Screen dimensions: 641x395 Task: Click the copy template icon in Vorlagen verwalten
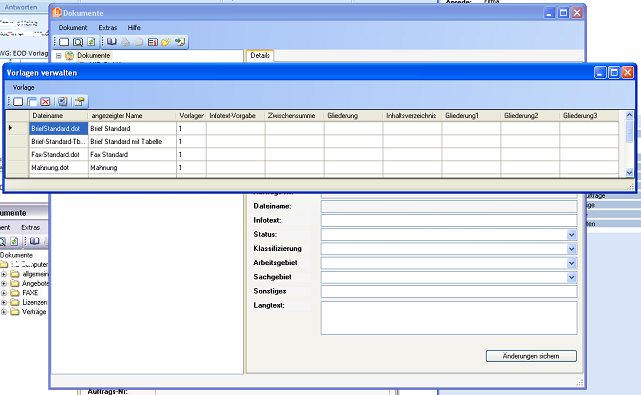click(x=32, y=102)
